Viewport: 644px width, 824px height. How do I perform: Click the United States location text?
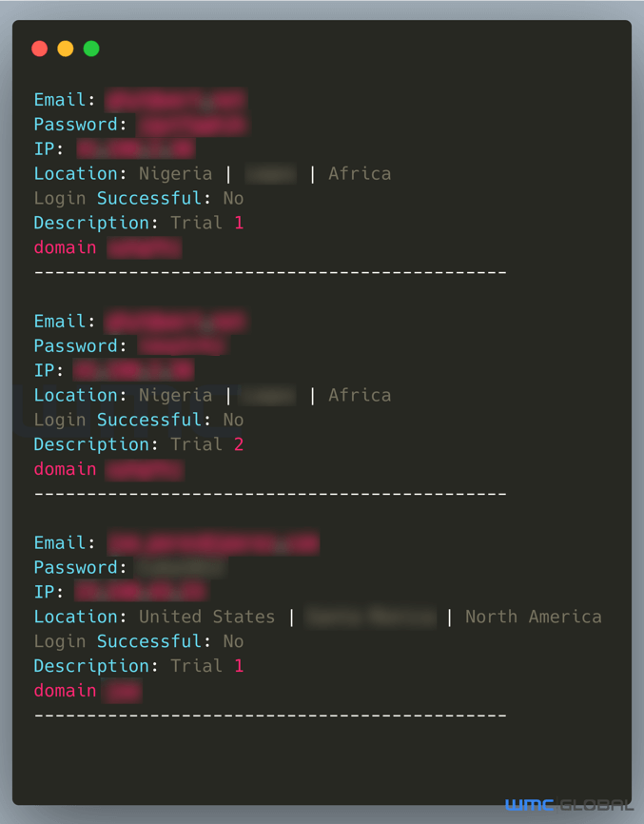click(207, 617)
